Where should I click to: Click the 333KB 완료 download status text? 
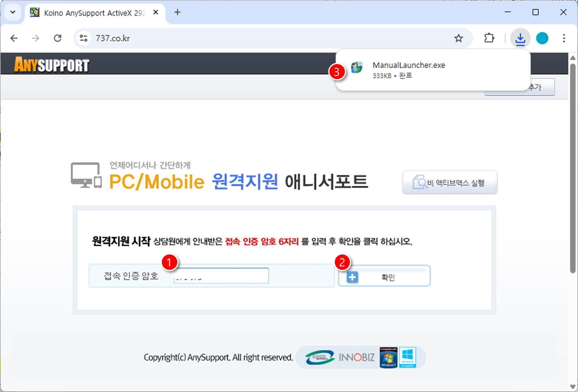click(392, 76)
